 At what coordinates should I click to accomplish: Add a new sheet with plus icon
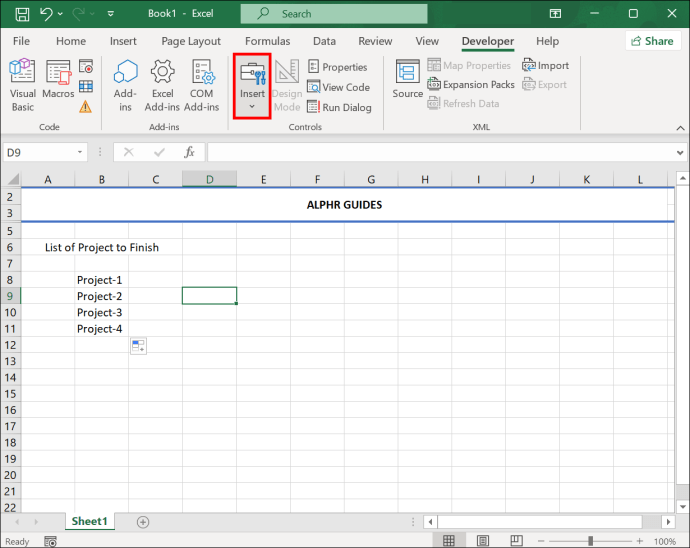[x=143, y=522]
